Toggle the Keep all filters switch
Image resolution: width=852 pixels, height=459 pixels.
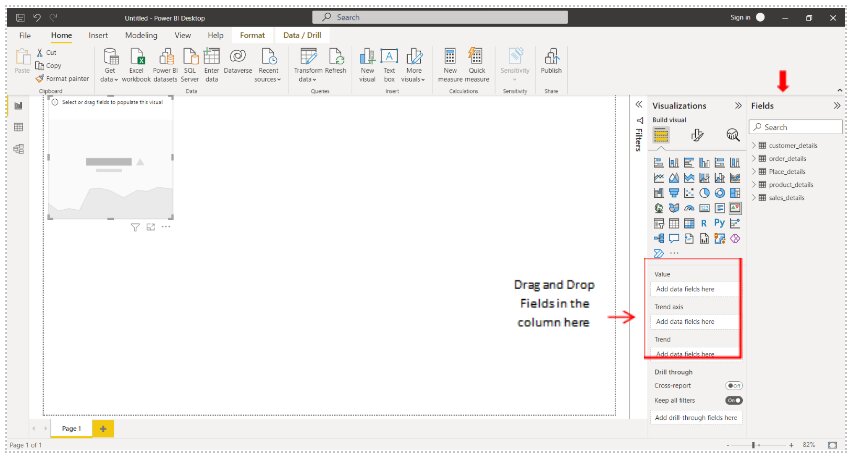click(x=734, y=400)
